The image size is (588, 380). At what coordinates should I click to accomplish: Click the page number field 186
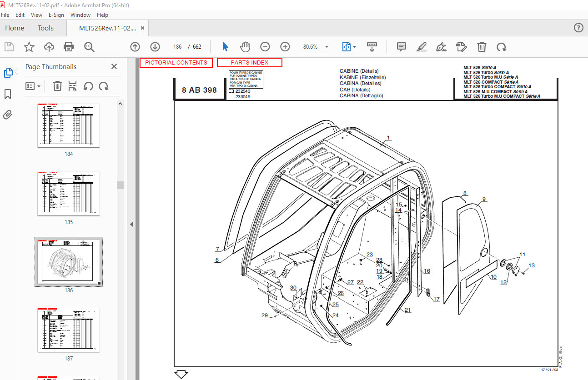(x=177, y=47)
